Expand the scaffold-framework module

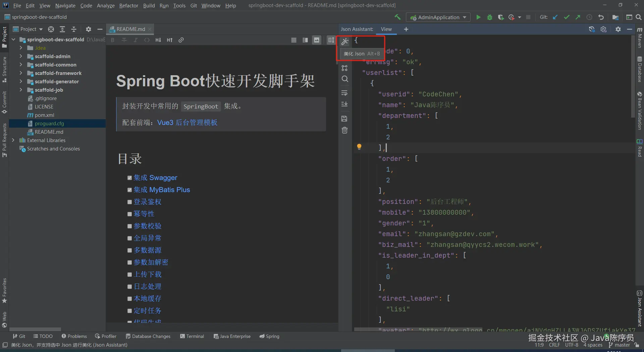21,73
